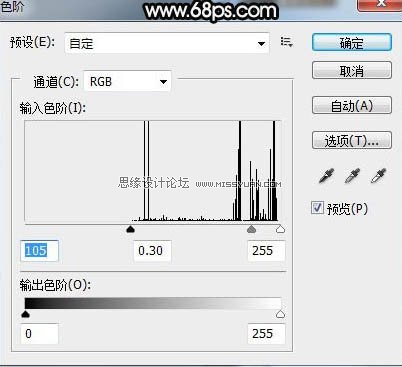Image resolution: width=402 pixels, height=367 pixels.
Task: Select the gray point eyedropper
Action: pyautogui.click(x=352, y=175)
